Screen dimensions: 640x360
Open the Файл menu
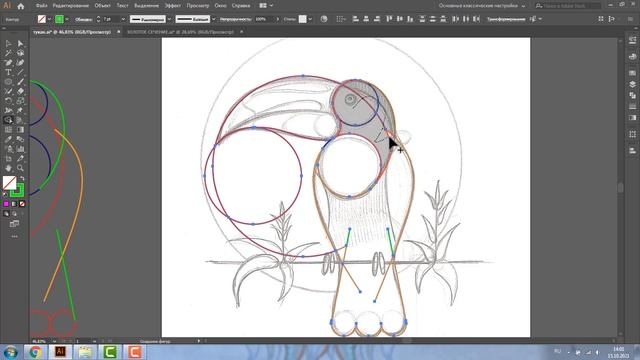point(41,6)
